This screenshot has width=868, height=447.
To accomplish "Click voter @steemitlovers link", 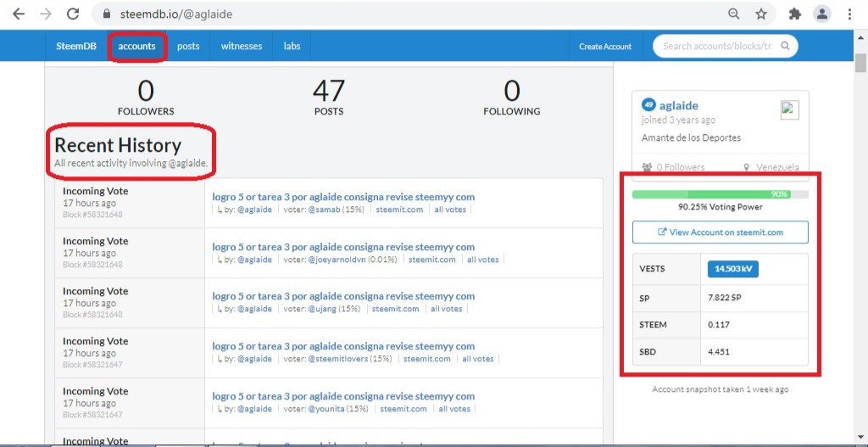I will pos(338,359).
